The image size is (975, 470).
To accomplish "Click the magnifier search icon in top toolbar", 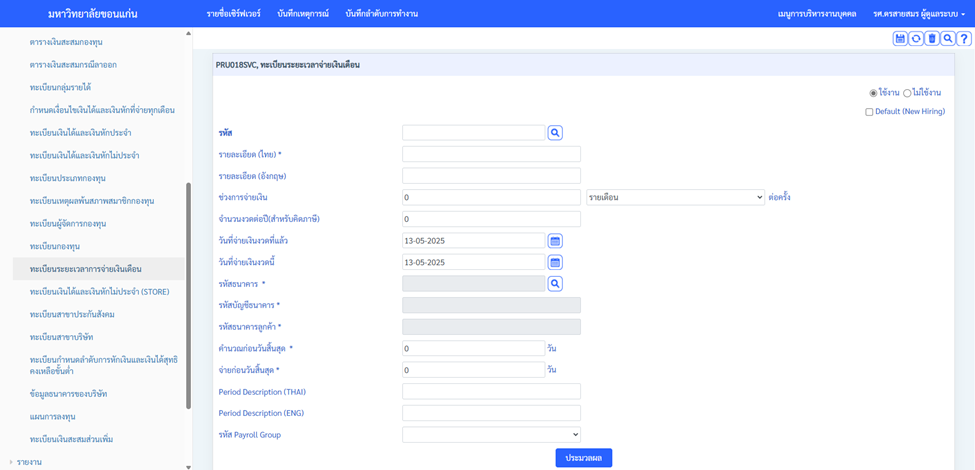I will 948,38.
